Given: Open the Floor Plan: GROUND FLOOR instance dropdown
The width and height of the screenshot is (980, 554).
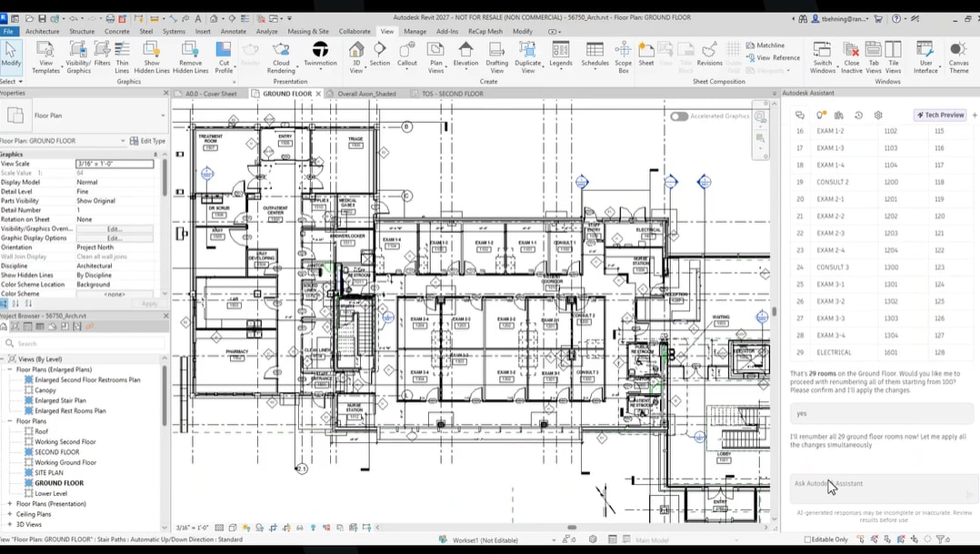Looking at the screenshot, I should 123,141.
